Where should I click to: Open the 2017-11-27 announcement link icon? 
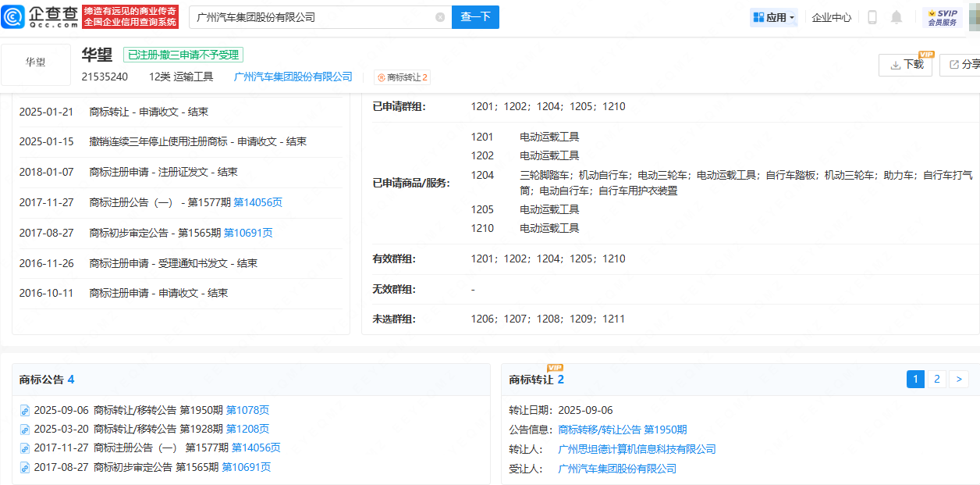[25, 448]
